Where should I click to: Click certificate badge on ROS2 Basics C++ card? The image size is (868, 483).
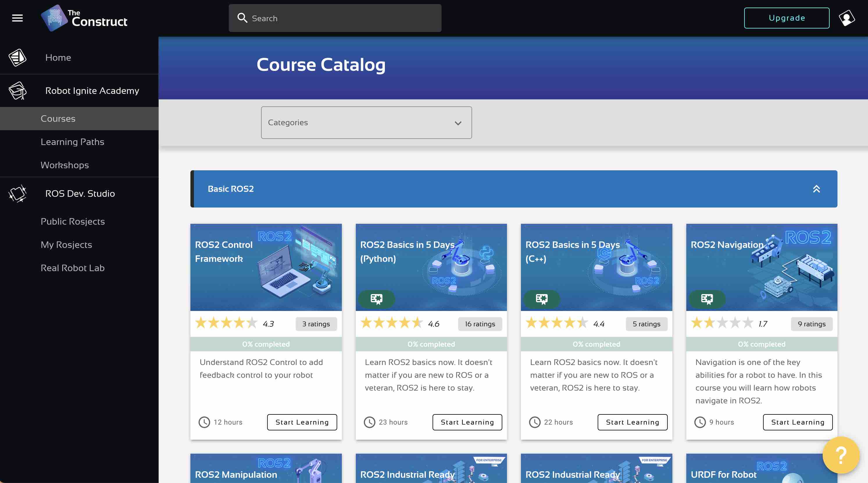[542, 299]
